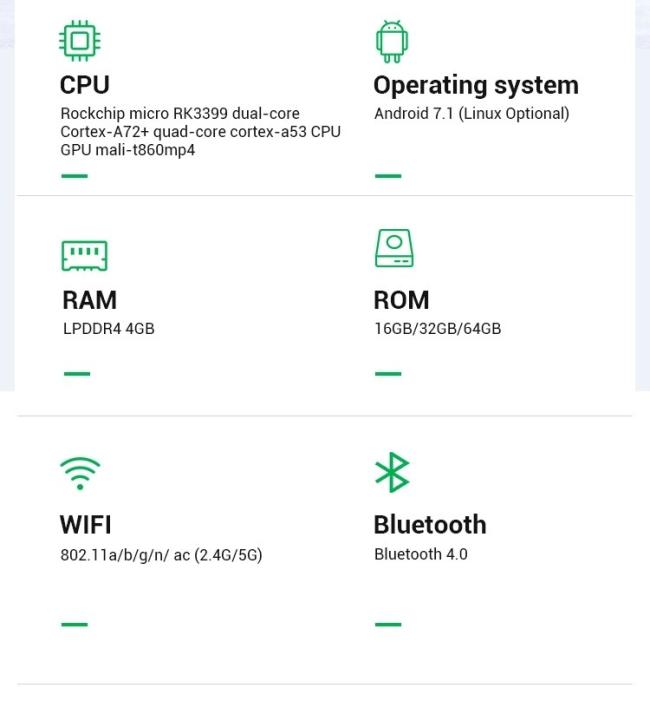Click the 16GB/32GB/64GB storage text
Viewport: 650px width, 714px height.
(x=438, y=329)
